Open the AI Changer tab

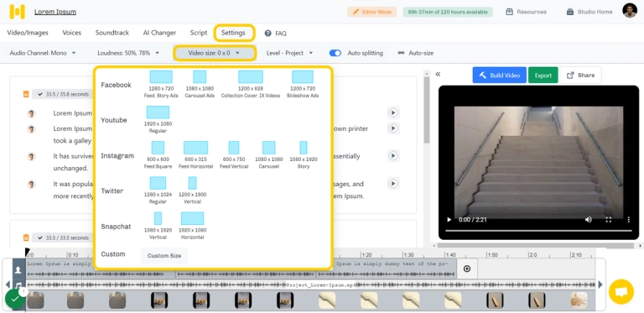pos(159,33)
